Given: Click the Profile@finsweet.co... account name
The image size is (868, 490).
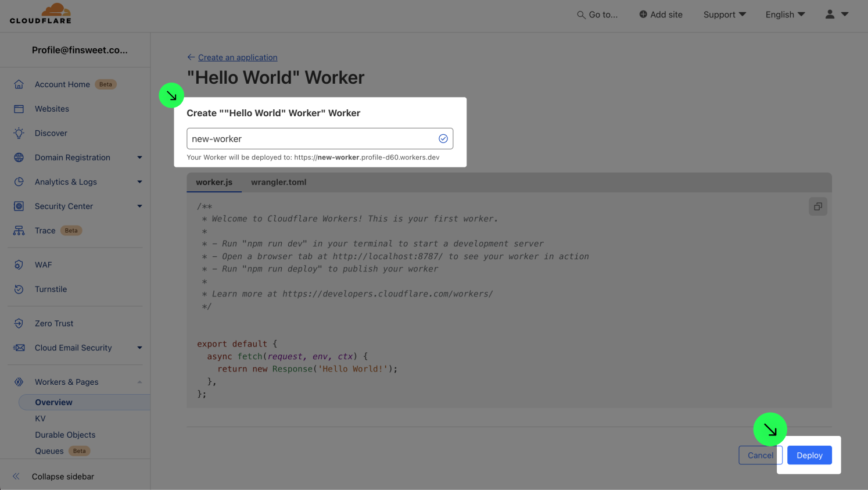Looking at the screenshot, I should pos(80,50).
